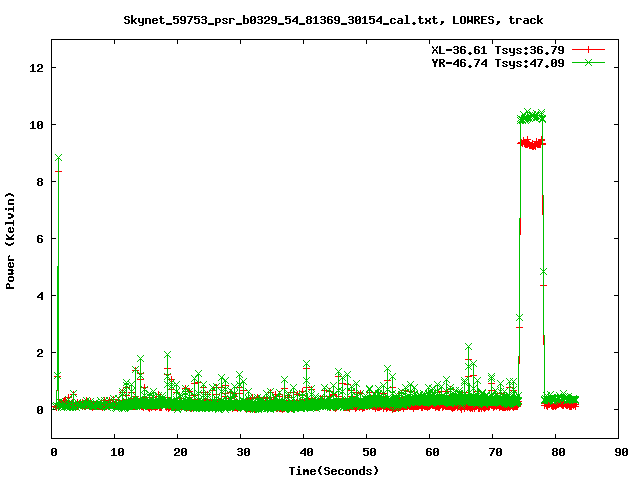Click the x-axis tick label 90
640x480 pixels.
[621, 452]
